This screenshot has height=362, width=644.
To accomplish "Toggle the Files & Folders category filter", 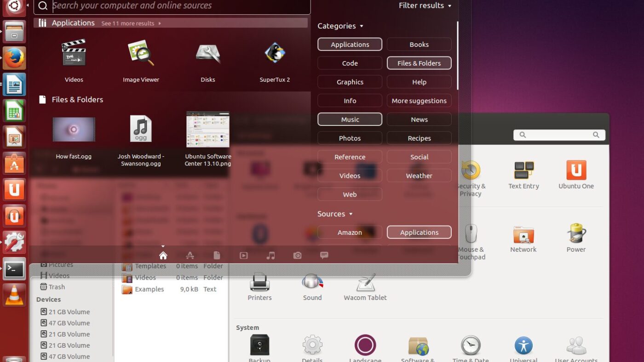I will pyautogui.click(x=419, y=63).
